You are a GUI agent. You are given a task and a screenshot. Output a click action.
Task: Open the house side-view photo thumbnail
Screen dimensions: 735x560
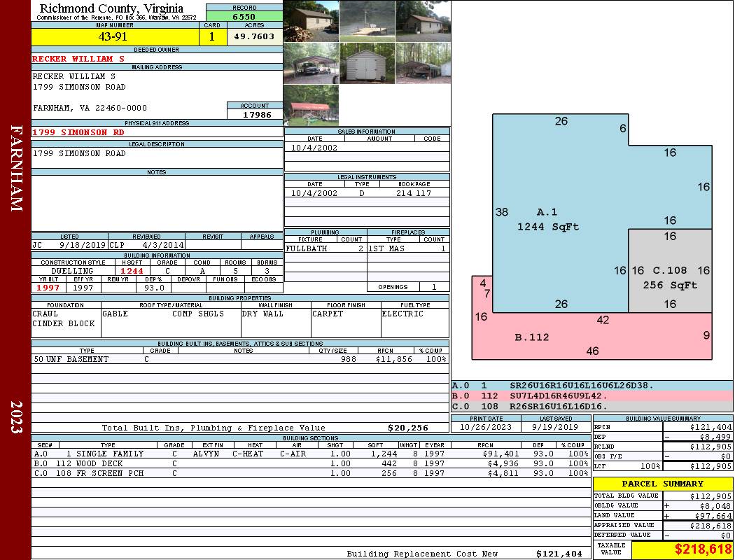423,21
